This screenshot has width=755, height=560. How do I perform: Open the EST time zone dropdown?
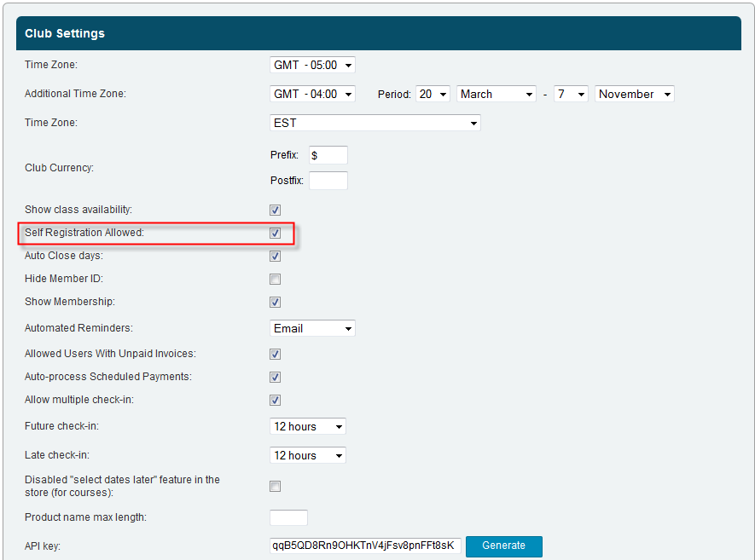[375, 123]
